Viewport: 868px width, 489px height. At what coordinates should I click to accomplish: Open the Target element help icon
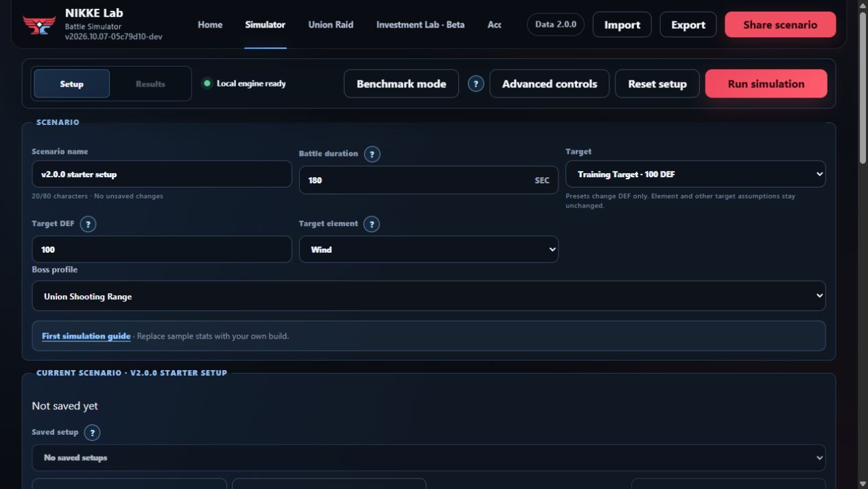371,224
